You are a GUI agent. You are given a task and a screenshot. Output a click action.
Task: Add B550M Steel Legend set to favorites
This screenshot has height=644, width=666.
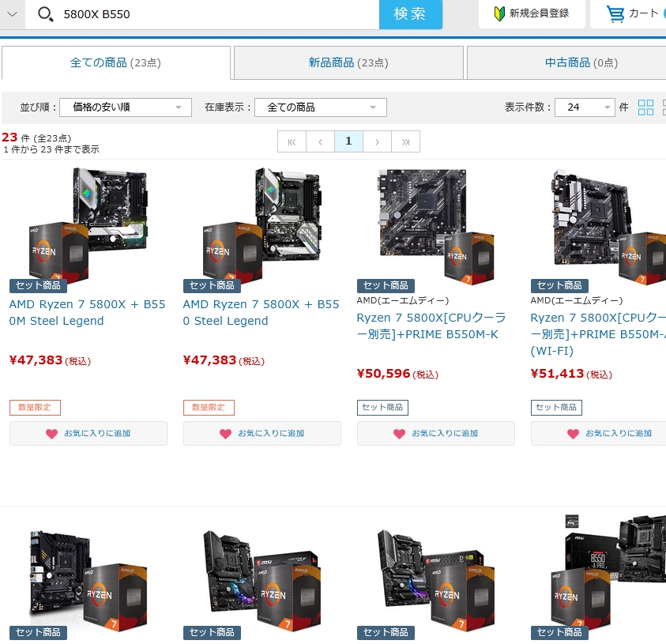click(x=88, y=433)
